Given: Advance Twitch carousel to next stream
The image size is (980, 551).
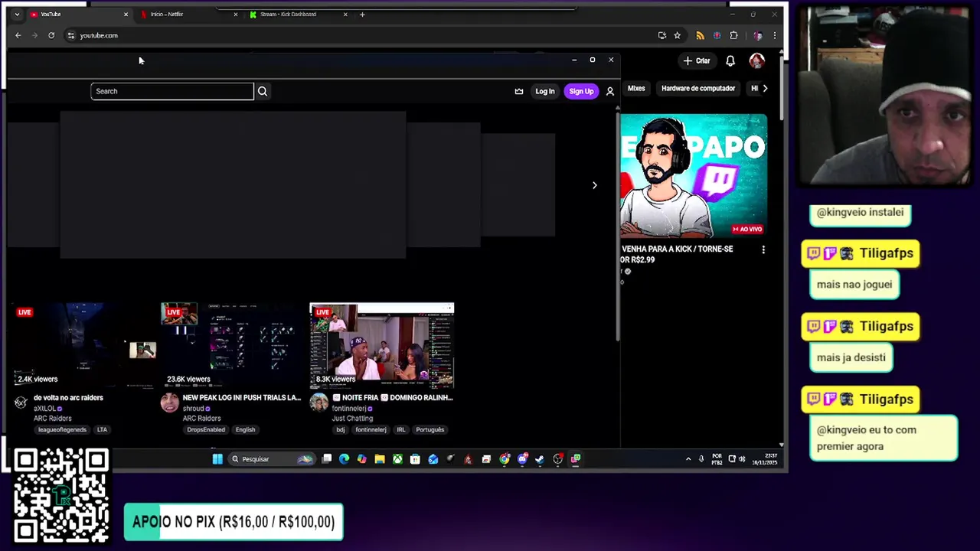Looking at the screenshot, I should (x=594, y=185).
